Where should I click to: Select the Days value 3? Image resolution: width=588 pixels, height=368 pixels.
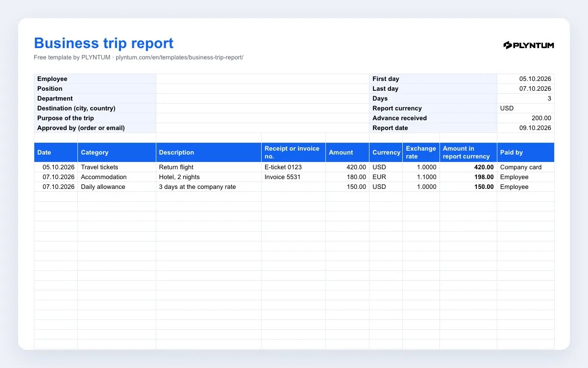526,99
